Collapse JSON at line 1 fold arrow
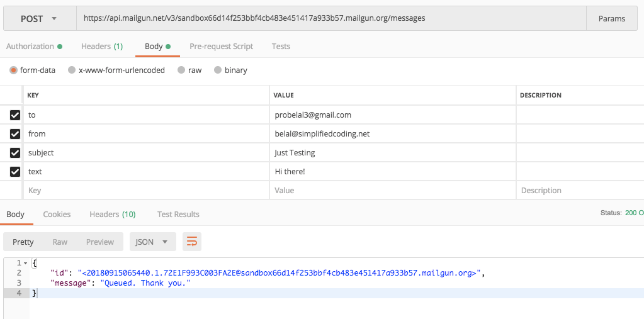644x319 pixels. [x=26, y=263]
